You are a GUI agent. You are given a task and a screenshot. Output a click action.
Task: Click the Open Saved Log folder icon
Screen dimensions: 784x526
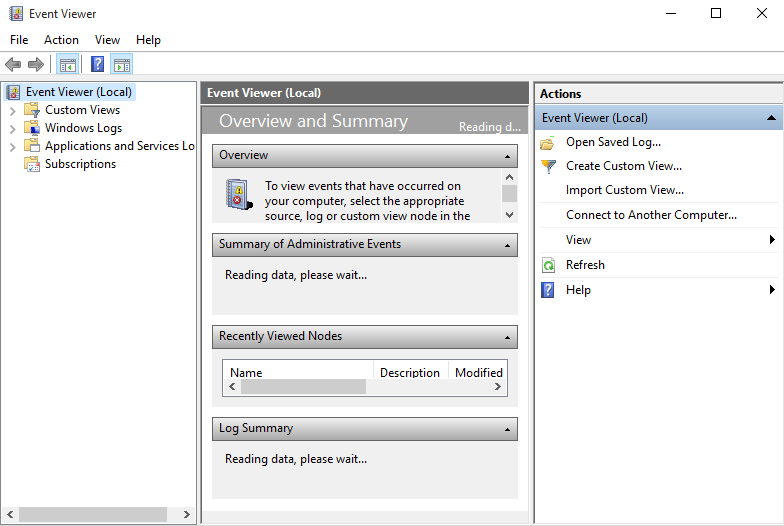click(548, 143)
